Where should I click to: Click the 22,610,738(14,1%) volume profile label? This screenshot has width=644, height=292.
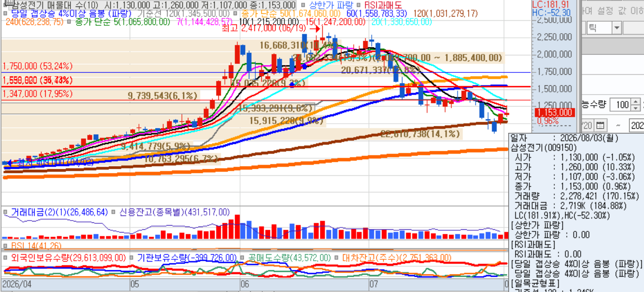419,134
